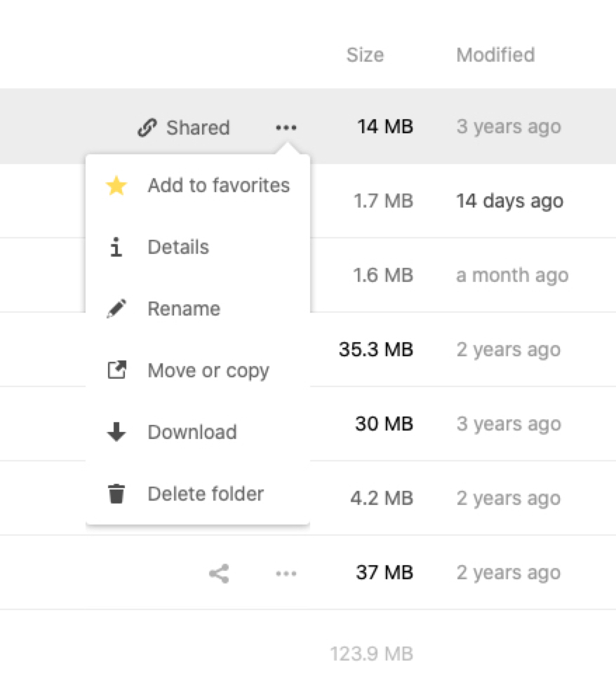Click the Move or copy arrow icon
The width and height of the screenshot is (616, 683).
pyautogui.click(x=116, y=370)
